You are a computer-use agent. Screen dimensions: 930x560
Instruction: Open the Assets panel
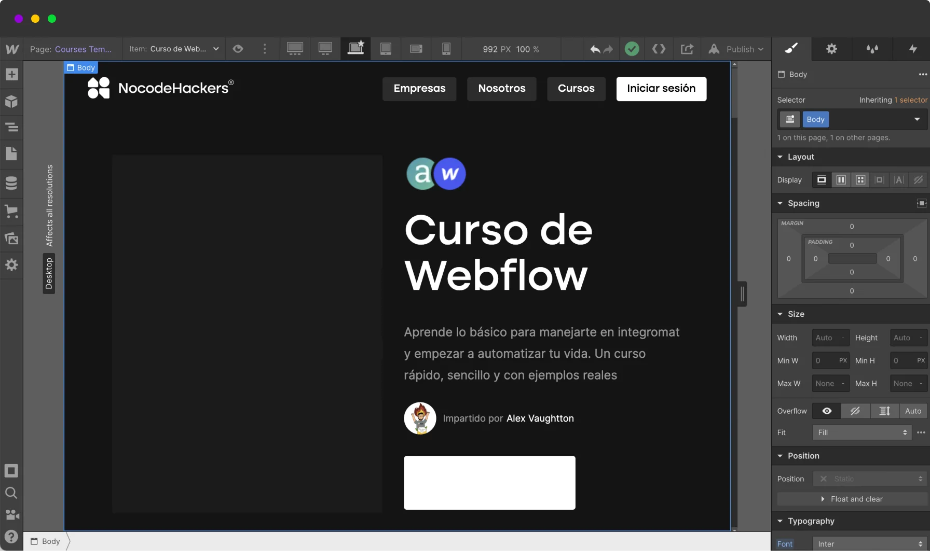pyautogui.click(x=11, y=239)
